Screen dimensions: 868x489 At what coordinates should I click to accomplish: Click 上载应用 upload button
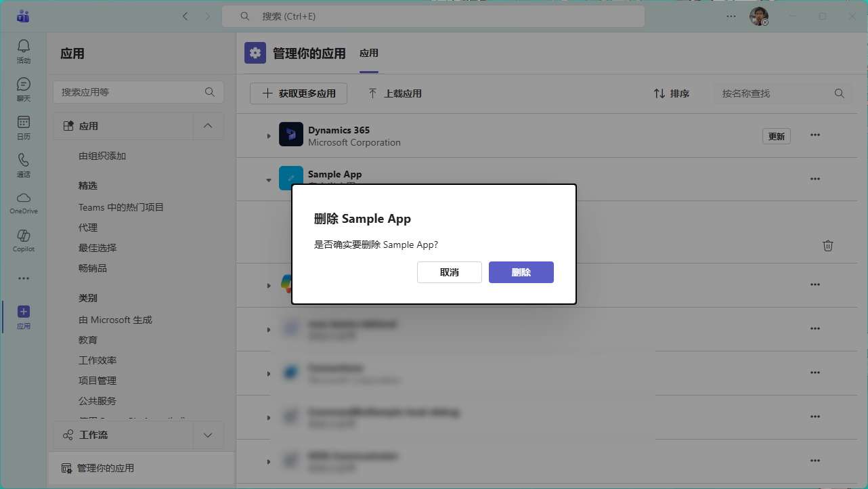point(395,93)
